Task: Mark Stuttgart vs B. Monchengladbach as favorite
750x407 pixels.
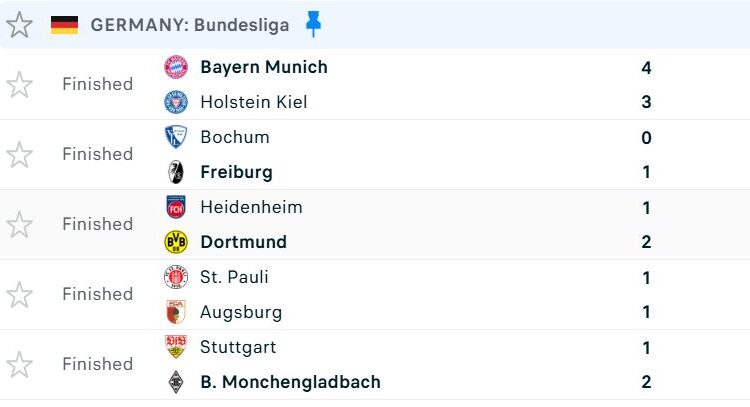Action: click(19, 364)
